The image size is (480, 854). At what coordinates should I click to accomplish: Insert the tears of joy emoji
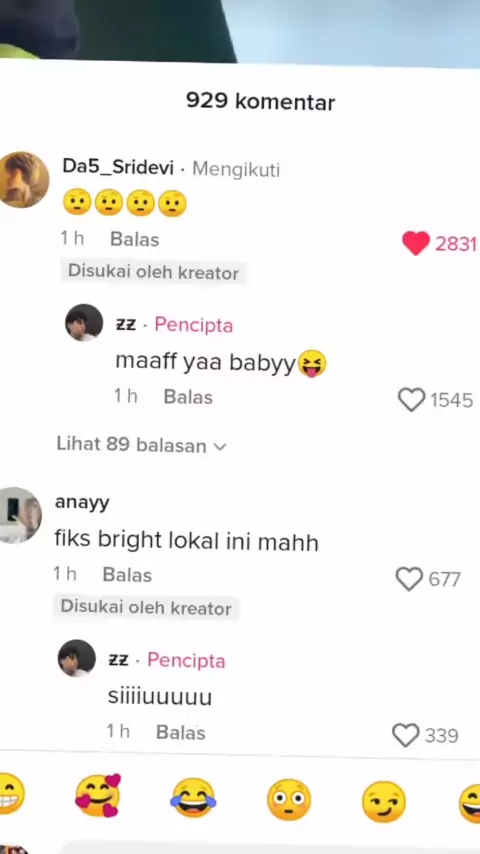pos(193,800)
